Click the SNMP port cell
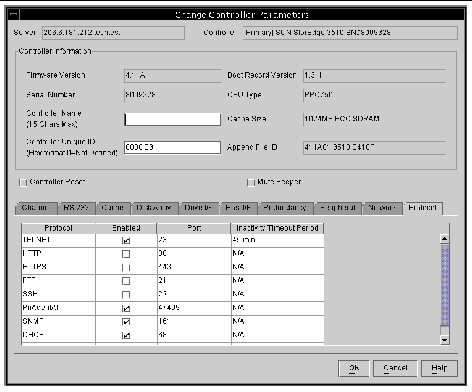Screen dimensions: 472x392 click(194, 322)
